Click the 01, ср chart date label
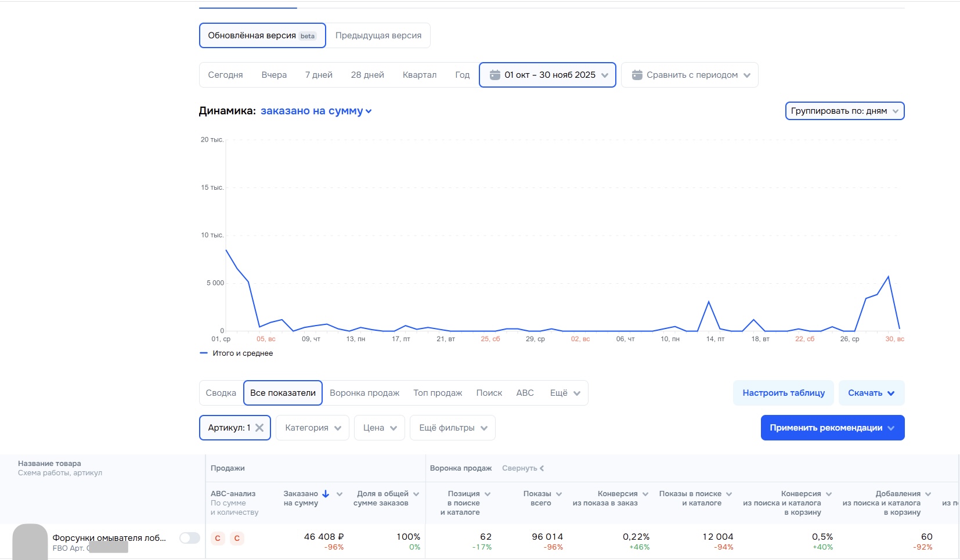The width and height of the screenshot is (960, 560). click(221, 339)
